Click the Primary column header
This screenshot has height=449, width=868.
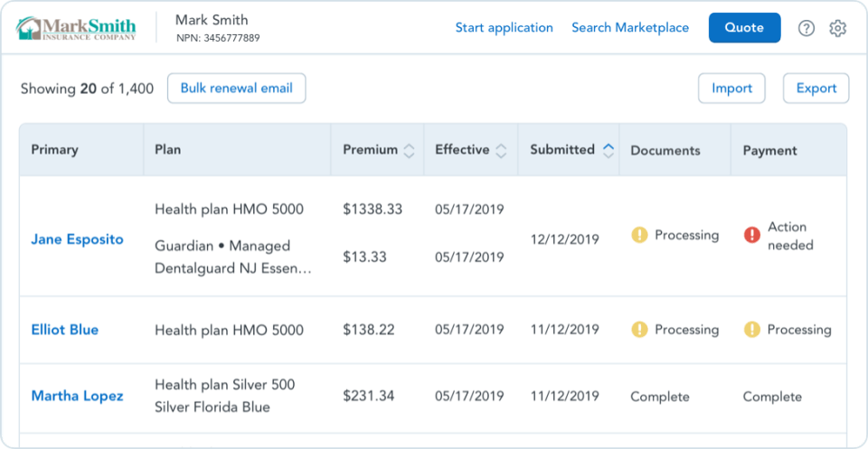[55, 150]
